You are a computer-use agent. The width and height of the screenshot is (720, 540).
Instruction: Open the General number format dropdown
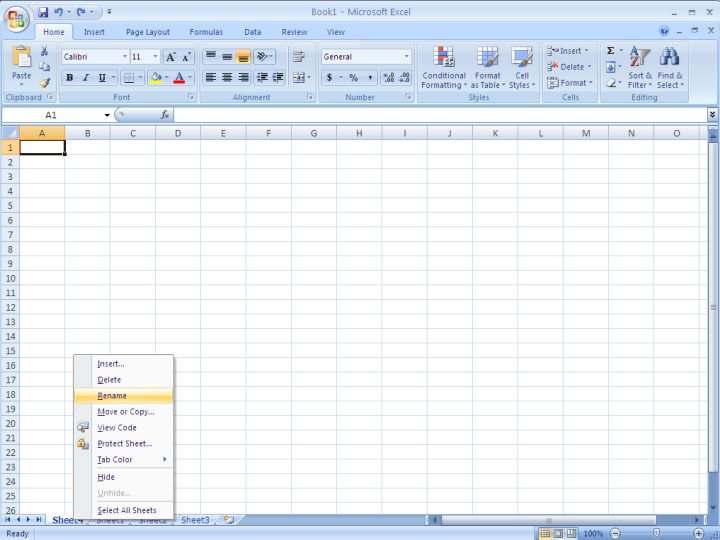click(x=406, y=57)
